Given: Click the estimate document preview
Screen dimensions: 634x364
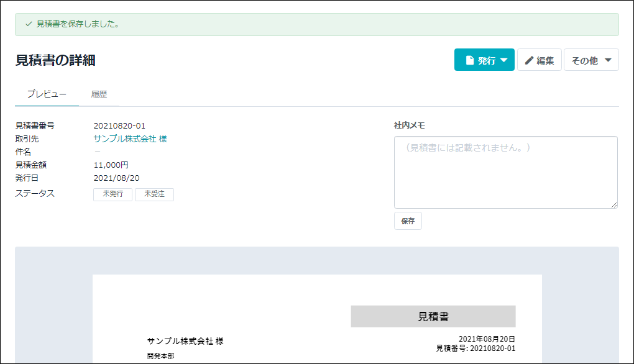Looking at the screenshot, I should [316, 317].
